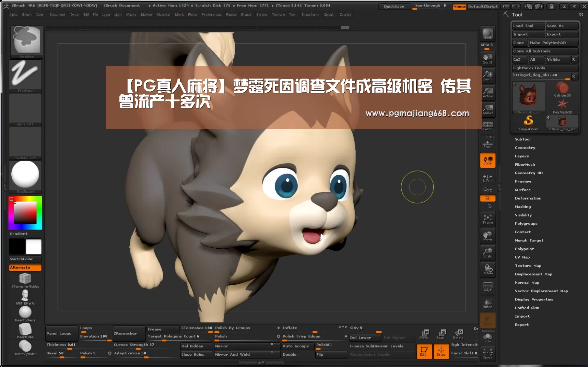588x367 pixels.
Task: Click the Texture Off slot
Action: pyautogui.click(x=25, y=143)
